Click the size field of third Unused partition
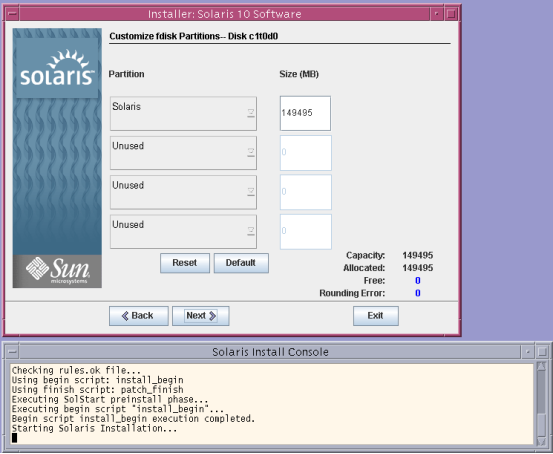This screenshot has width=553, height=454. [306, 232]
